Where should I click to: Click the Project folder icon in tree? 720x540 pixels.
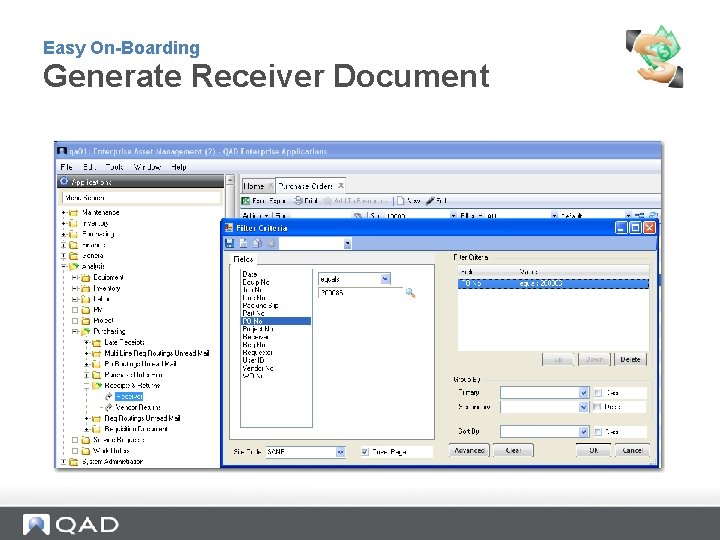85,321
